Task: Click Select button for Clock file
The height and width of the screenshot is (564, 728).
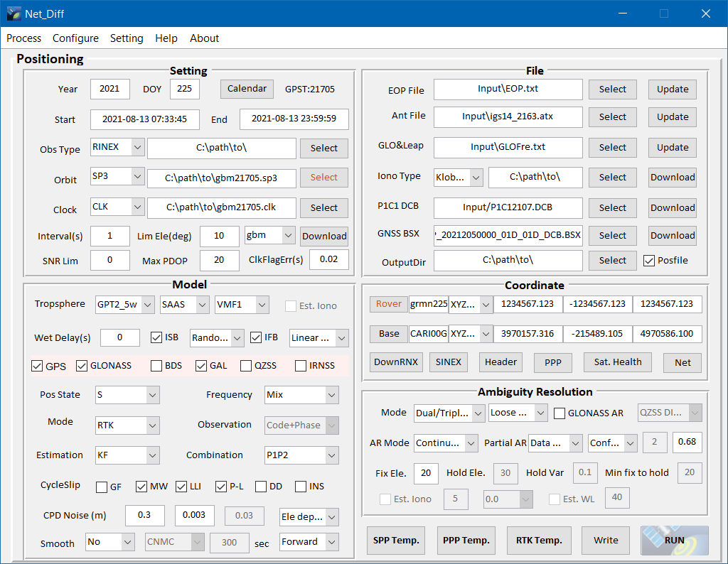Action: [x=323, y=208]
